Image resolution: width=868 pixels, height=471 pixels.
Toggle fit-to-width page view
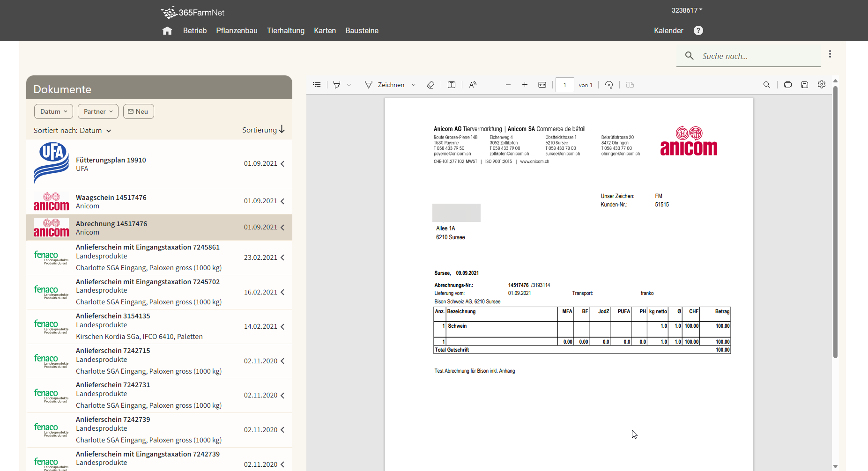tap(542, 85)
